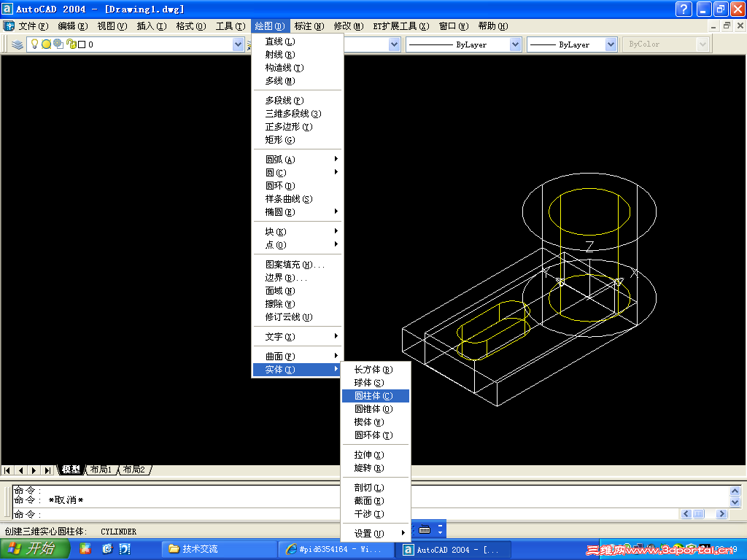Image resolution: width=747 pixels, height=560 pixels.
Task: Choose 圆环(D) menu entry
Action: (x=298, y=186)
